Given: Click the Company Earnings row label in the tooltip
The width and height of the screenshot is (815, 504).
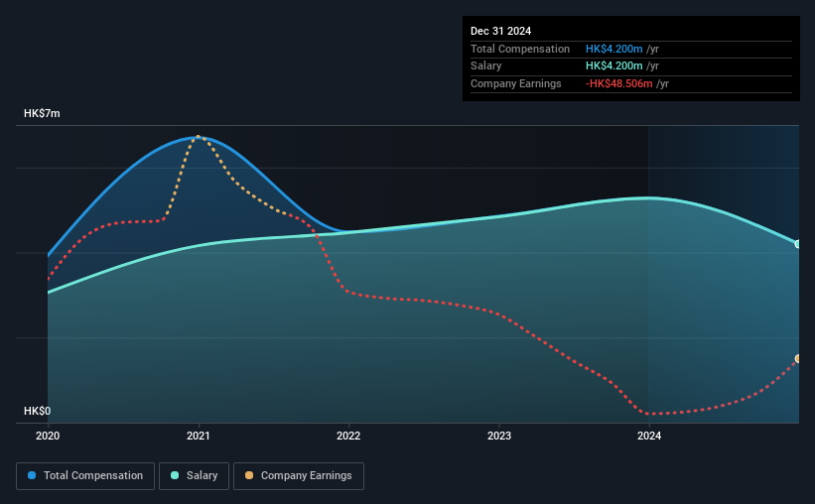Looking at the screenshot, I should [x=515, y=83].
